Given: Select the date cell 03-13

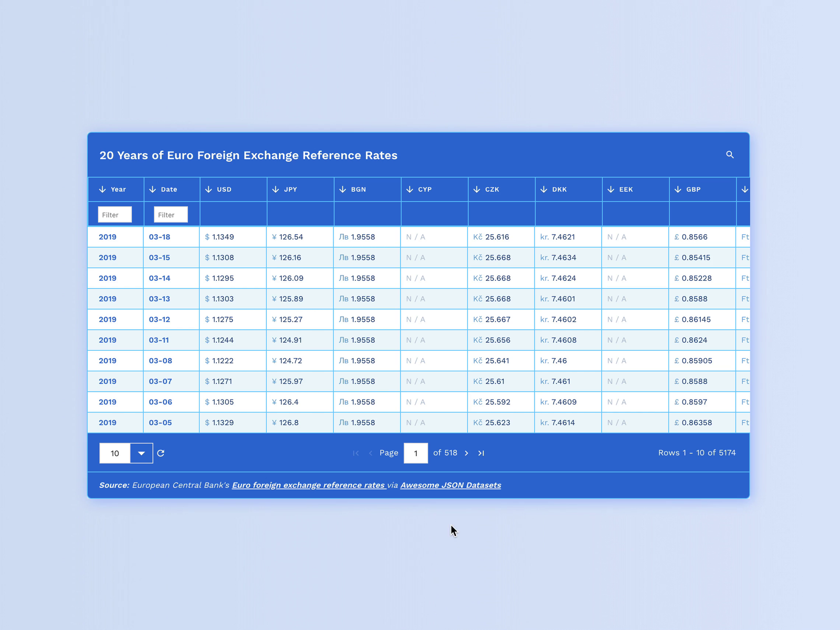Looking at the screenshot, I should [x=160, y=299].
